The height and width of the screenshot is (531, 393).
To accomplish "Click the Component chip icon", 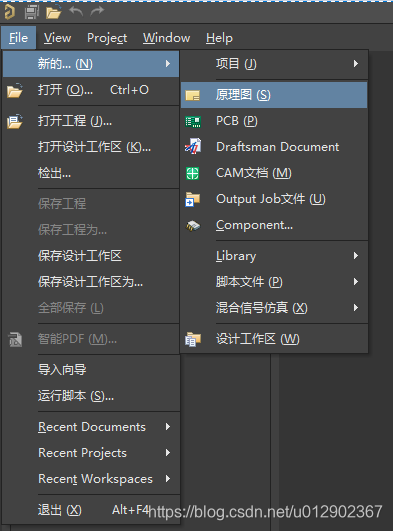I will point(193,226).
